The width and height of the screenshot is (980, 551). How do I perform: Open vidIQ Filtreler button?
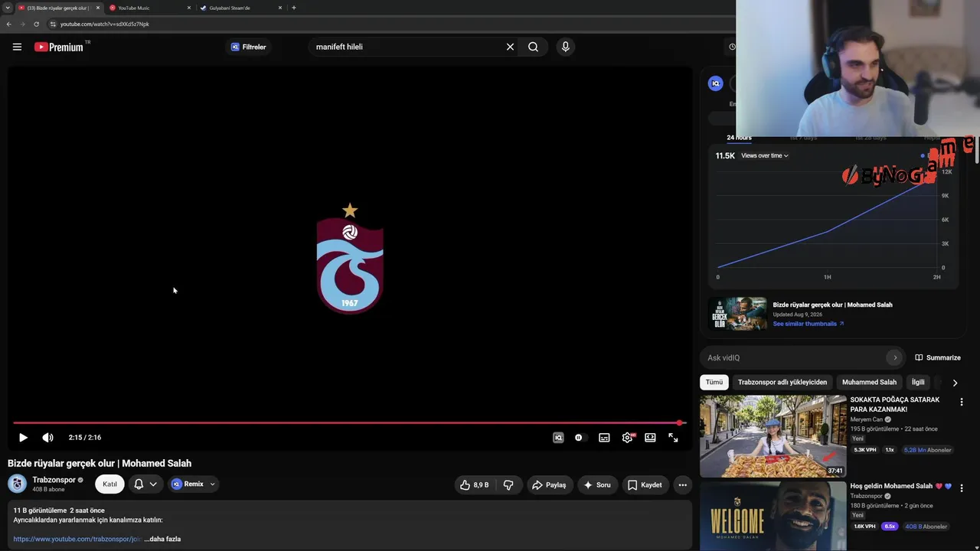pyautogui.click(x=249, y=47)
